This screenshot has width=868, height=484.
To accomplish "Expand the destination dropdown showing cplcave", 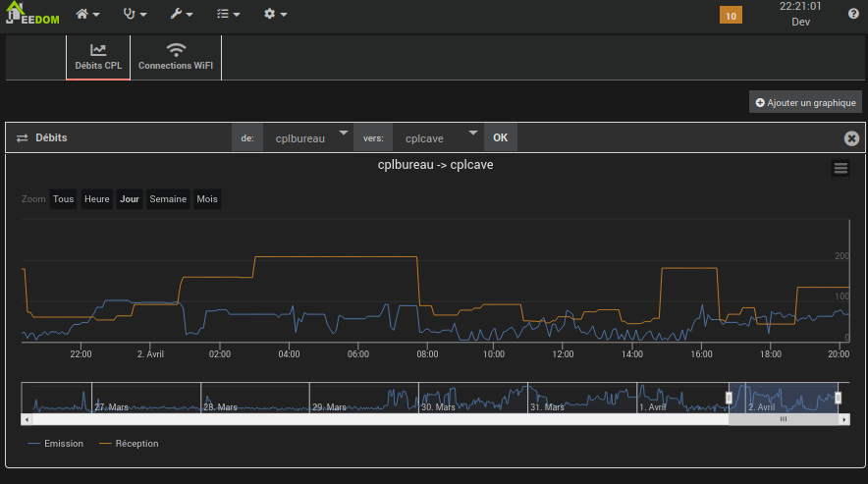I will pos(437,138).
